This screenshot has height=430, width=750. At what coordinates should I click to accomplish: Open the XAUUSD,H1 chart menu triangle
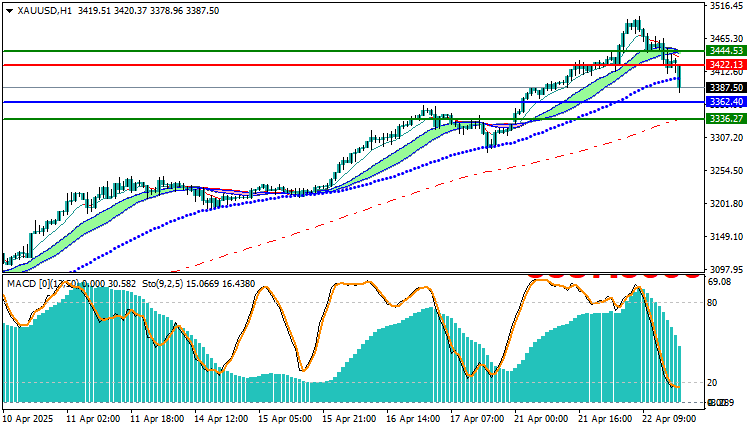pos(10,11)
